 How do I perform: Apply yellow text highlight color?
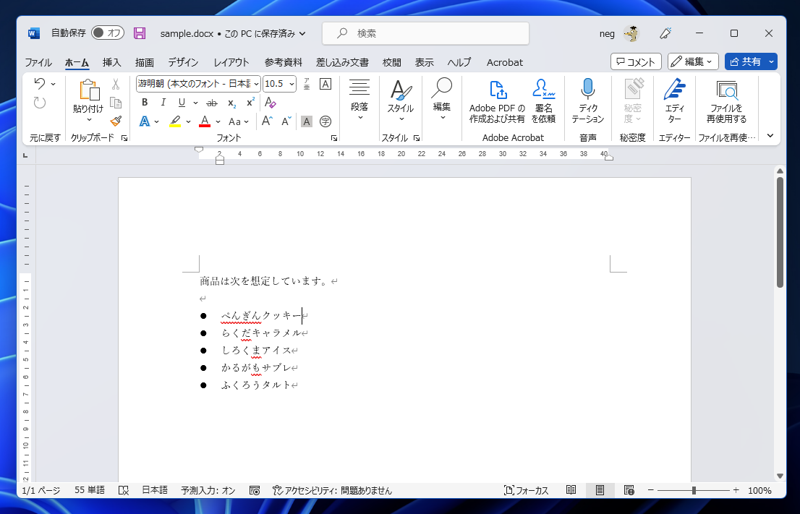(x=175, y=121)
